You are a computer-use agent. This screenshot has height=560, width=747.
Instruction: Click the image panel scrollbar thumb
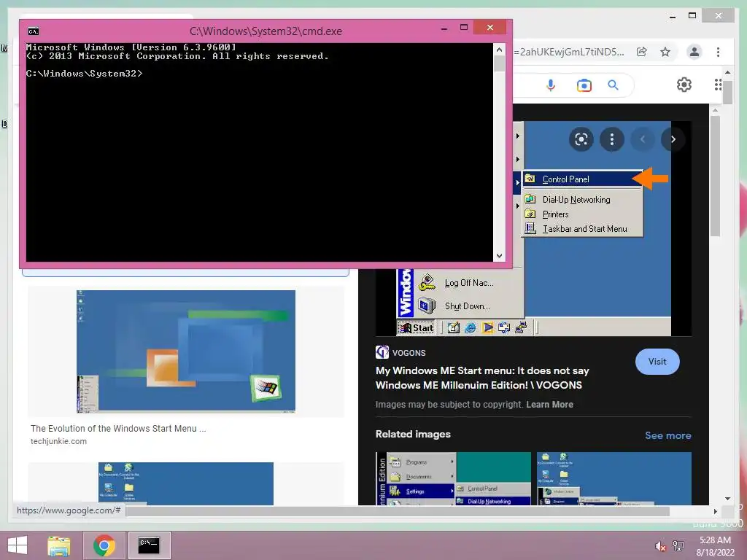click(x=715, y=176)
